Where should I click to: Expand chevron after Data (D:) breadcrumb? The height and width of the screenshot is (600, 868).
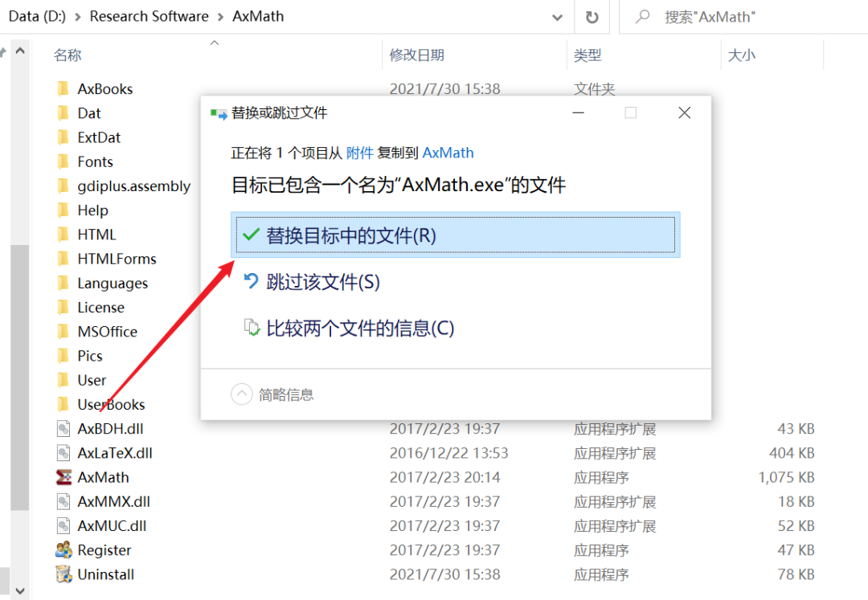[x=77, y=17]
